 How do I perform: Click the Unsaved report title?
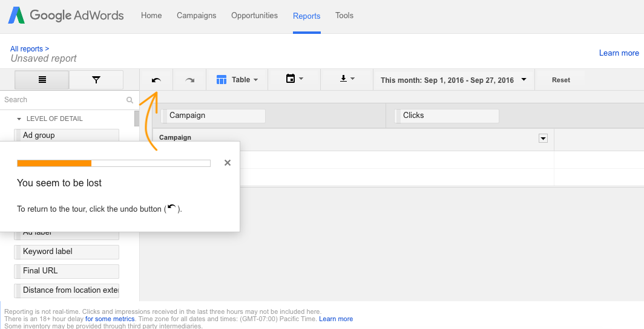click(44, 59)
